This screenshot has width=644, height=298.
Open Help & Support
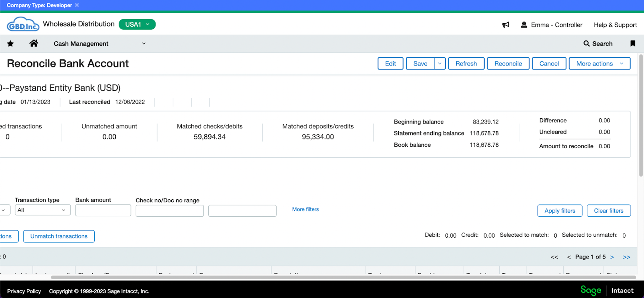(x=615, y=25)
